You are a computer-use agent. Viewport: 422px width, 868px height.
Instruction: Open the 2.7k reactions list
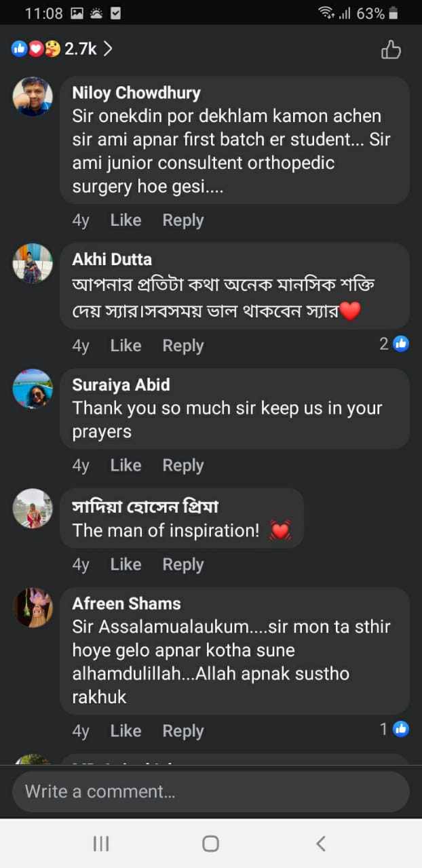click(61, 49)
